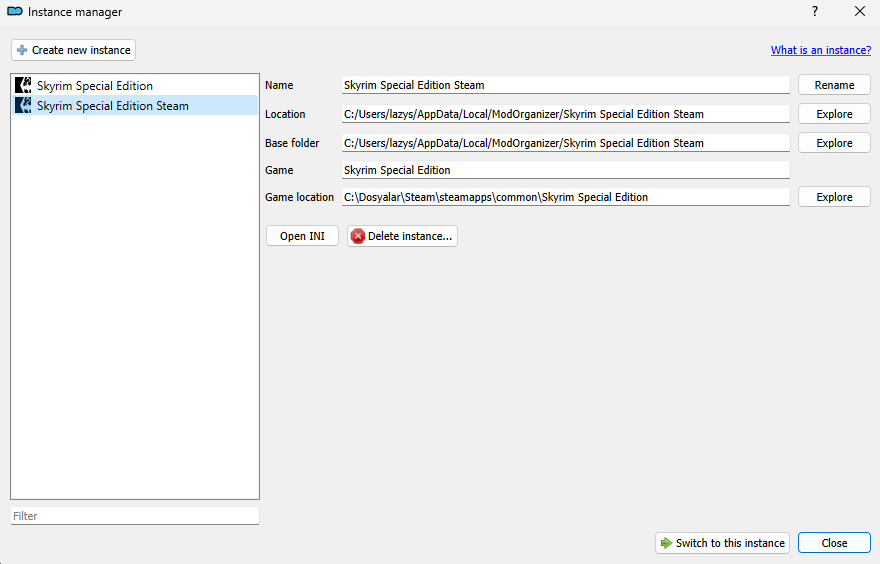Select the Skyrim Special Edition Steam instance row
The width and height of the screenshot is (880, 564).
(135, 106)
